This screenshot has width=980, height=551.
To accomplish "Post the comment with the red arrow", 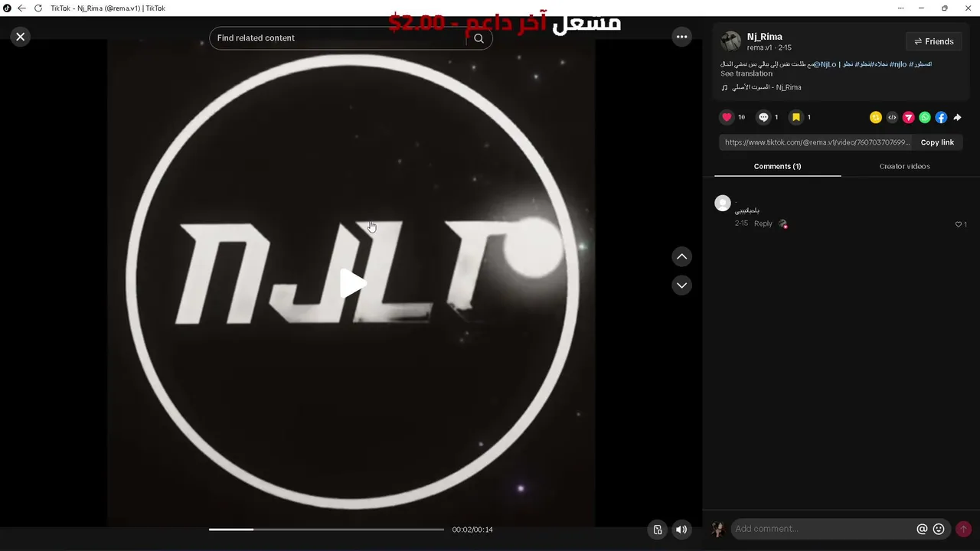I will [x=963, y=529].
